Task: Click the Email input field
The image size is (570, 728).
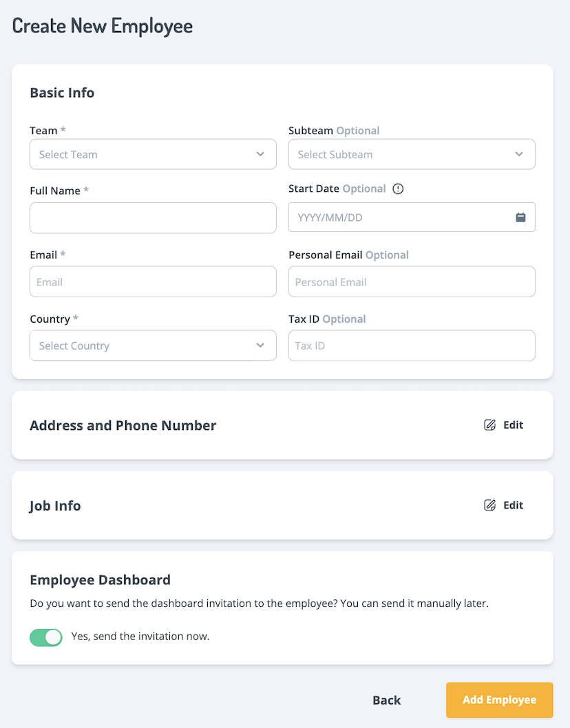Action: [153, 281]
